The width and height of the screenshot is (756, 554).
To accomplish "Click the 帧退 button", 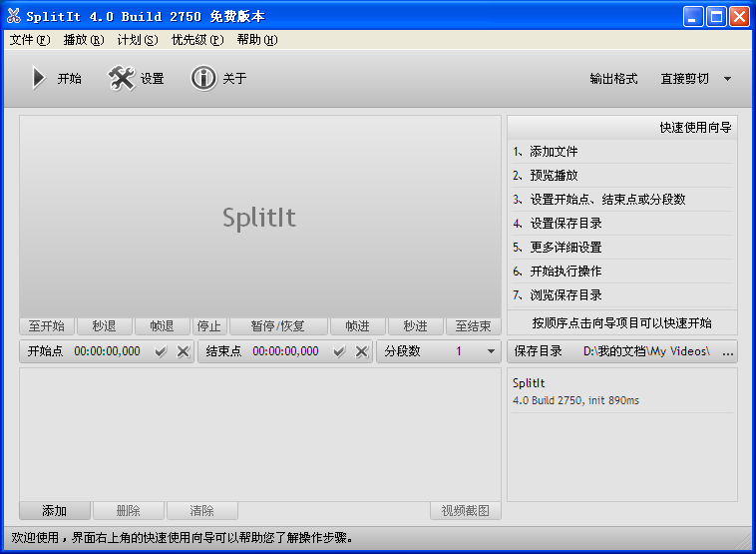I will click(162, 326).
